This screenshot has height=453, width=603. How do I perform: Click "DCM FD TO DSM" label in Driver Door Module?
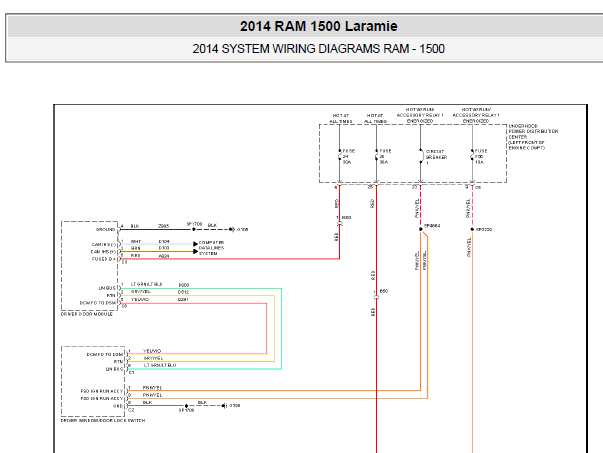[x=97, y=303]
